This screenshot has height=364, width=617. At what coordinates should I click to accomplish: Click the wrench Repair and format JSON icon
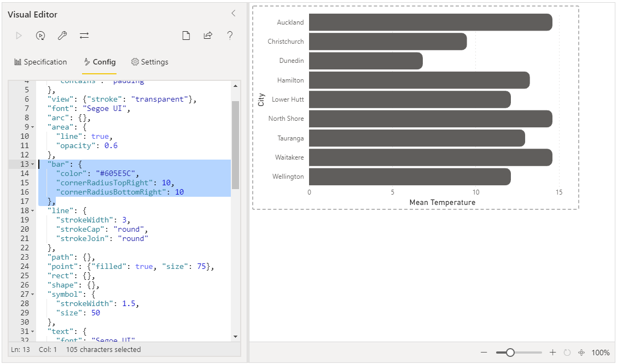click(62, 36)
